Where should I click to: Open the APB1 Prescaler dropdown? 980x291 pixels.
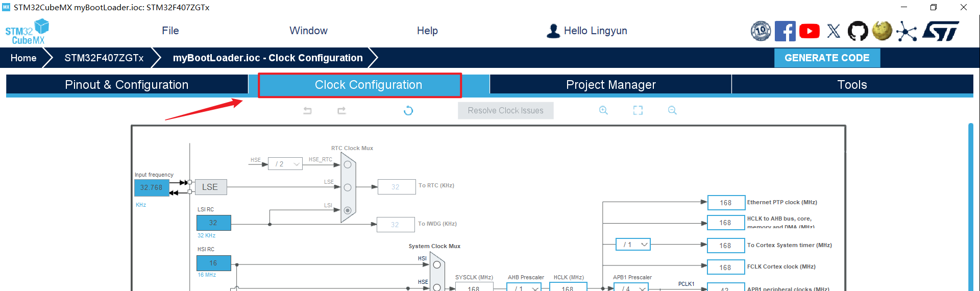631,287
